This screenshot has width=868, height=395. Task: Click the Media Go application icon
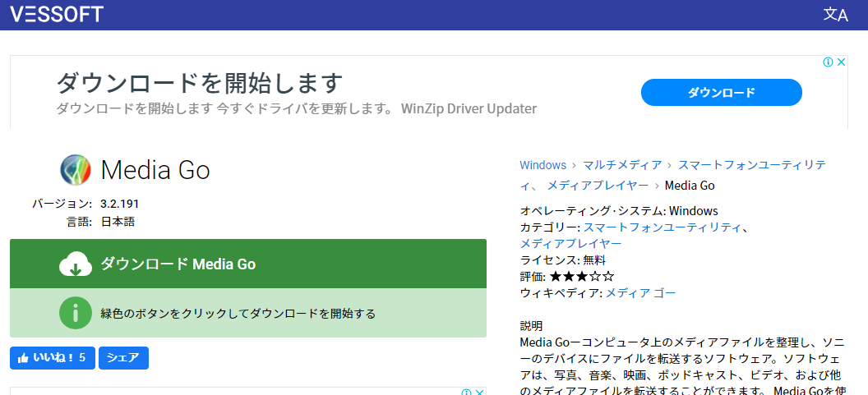coord(76,170)
